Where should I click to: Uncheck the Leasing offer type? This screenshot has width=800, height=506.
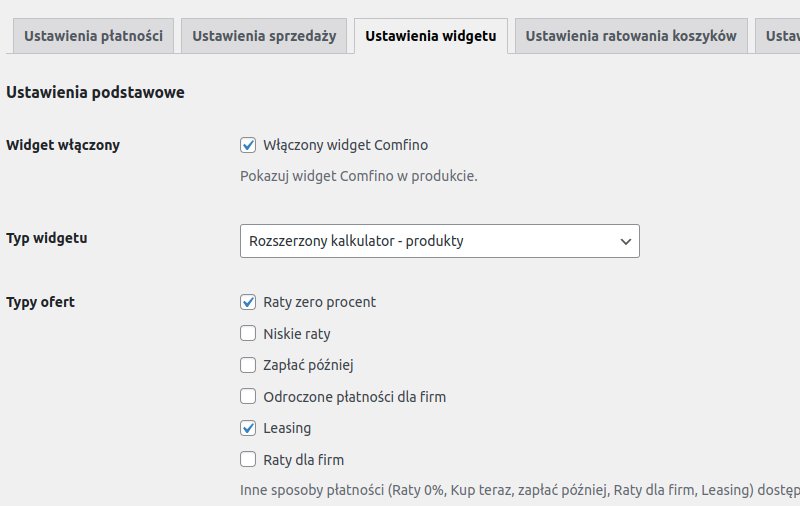click(x=248, y=428)
